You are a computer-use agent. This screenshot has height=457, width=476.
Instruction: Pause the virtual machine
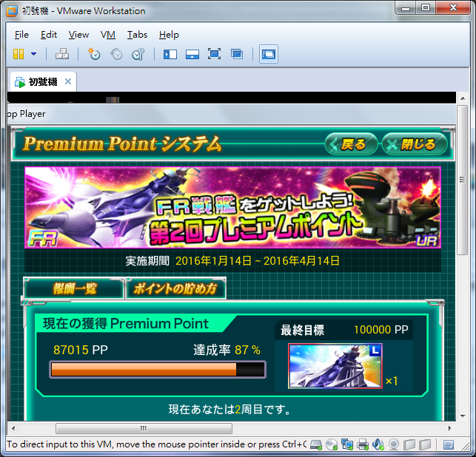pyautogui.click(x=19, y=54)
